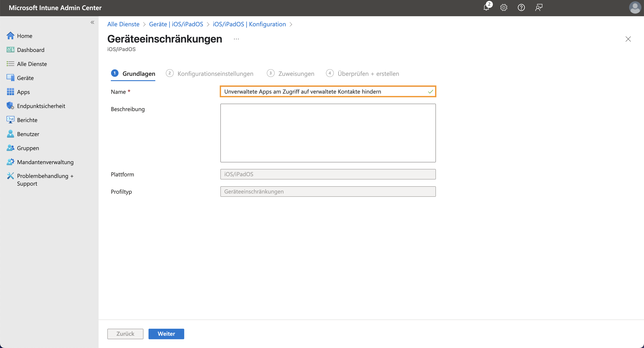This screenshot has width=644, height=348.
Task: Click the Mandantenverwaltung gear-person icon
Action: [x=11, y=162]
